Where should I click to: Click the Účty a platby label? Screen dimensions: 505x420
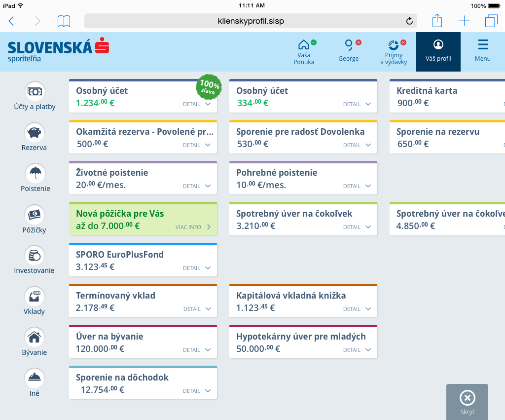click(35, 107)
